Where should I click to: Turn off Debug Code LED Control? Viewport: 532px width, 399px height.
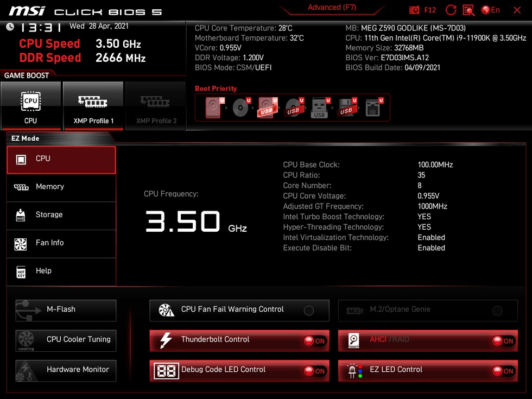click(314, 371)
